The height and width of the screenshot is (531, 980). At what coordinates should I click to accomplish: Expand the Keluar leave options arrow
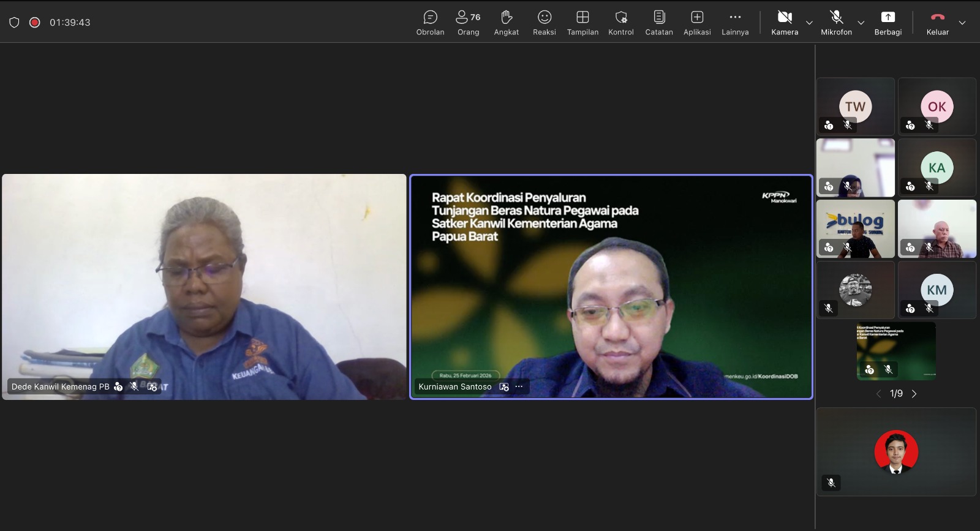(962, 23)
